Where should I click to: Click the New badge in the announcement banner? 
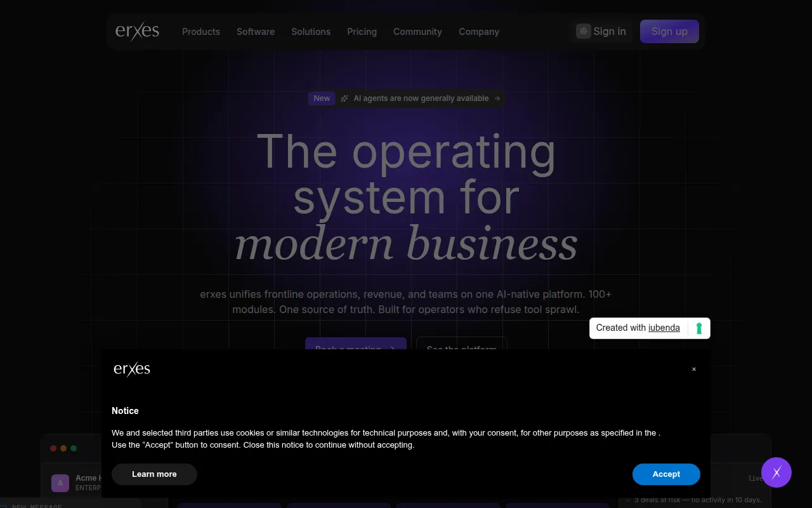(x=322, y=98)
